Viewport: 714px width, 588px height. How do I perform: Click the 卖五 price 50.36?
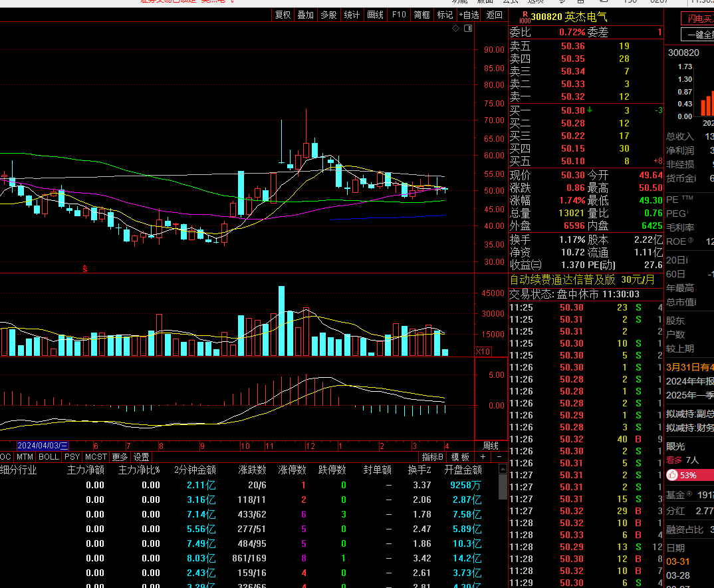point(573,46)
